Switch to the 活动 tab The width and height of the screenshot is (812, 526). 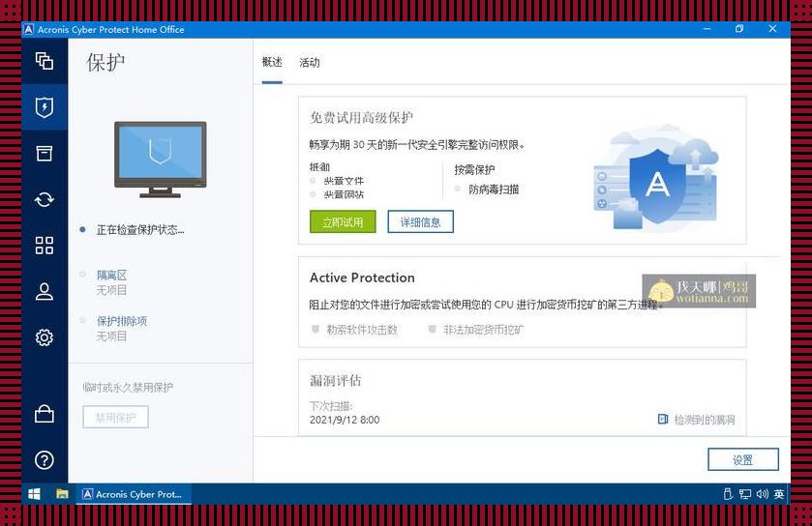[310, 63]
